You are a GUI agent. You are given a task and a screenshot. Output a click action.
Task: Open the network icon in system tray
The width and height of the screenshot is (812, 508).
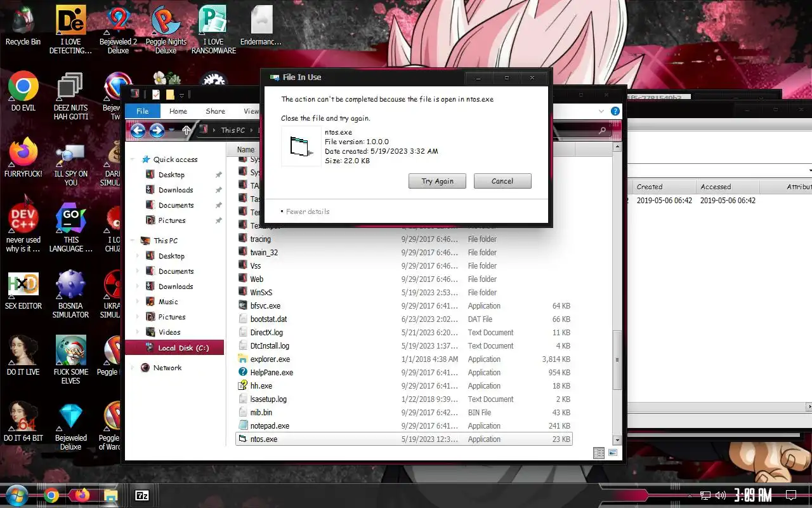(x=705, y=495)
